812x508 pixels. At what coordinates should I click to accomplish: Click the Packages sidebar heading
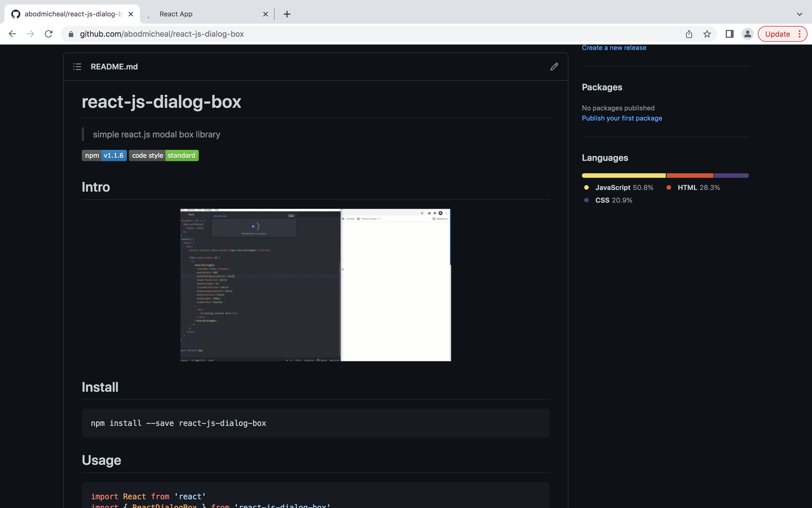602,87
